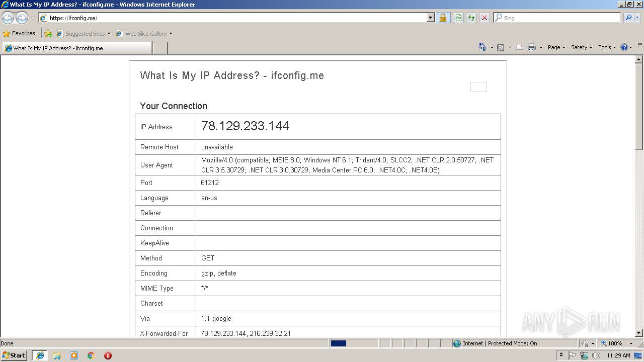Show hidden tray icons arrow
The width and height of the screenshot is (644, 362).
(561, 355)
